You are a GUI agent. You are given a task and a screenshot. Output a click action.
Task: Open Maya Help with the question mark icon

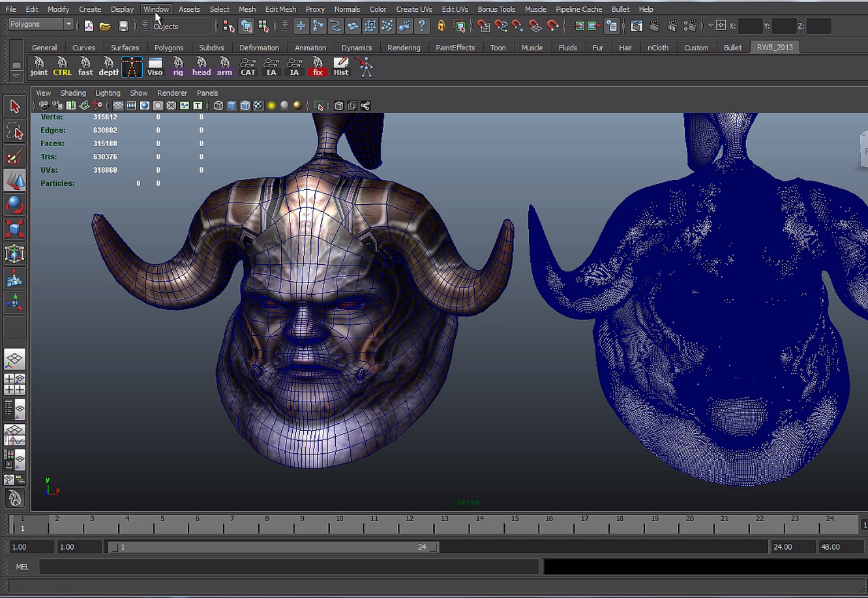(x=421, y=26)
